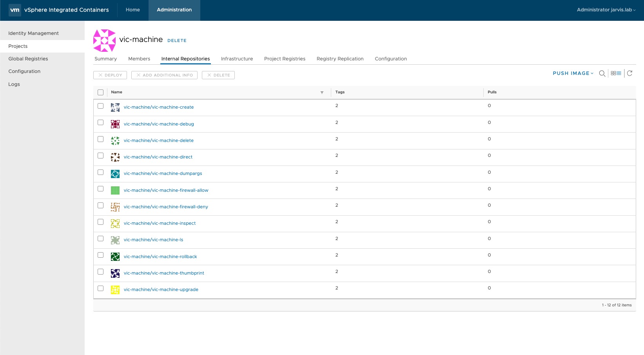Viewport: 644px width, 355px height.
Task: Open the vic-machine/vic-machine-upgrade repository link
Action: (161, 289)
